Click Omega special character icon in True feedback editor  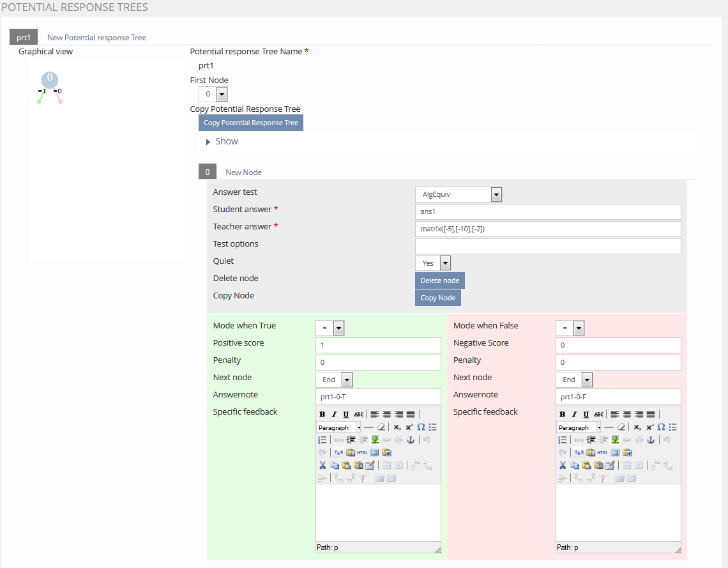click(x=421, y=427)
